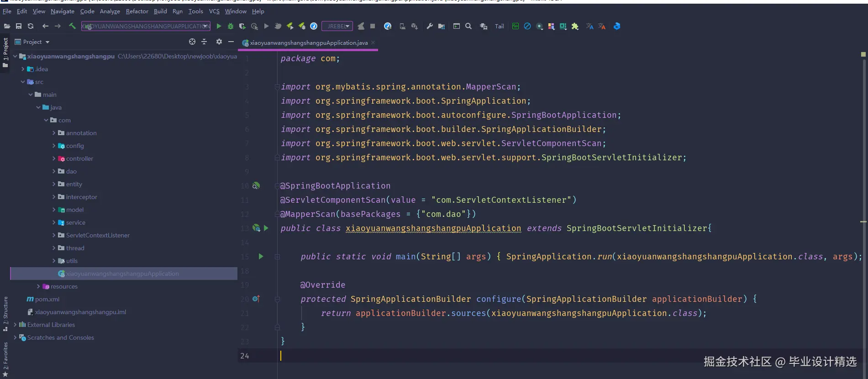
Task: Open the VCS menu
Action: (x=214, y=11)
